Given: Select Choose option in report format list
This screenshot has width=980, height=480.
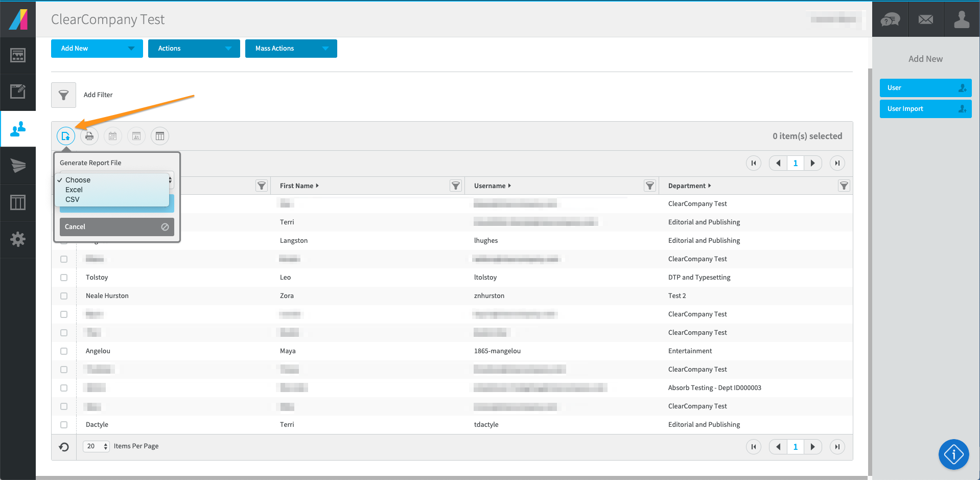Looking at the screenshot, I should (x=112, y=180).
